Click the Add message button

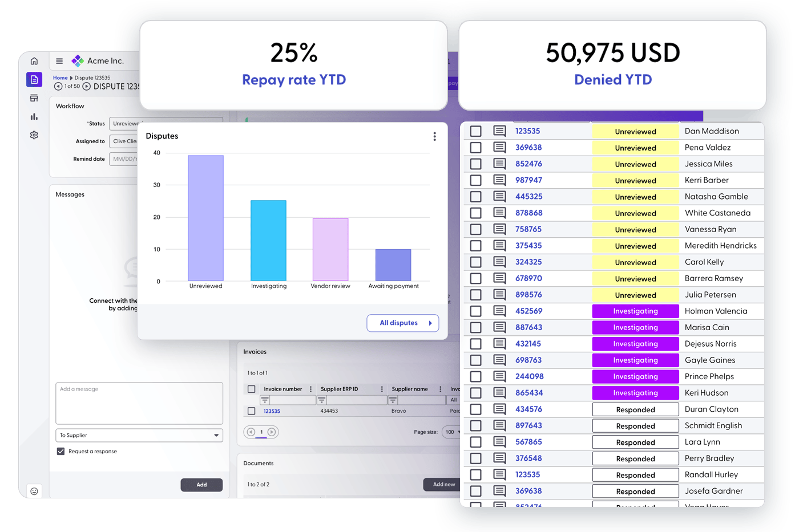201,485
